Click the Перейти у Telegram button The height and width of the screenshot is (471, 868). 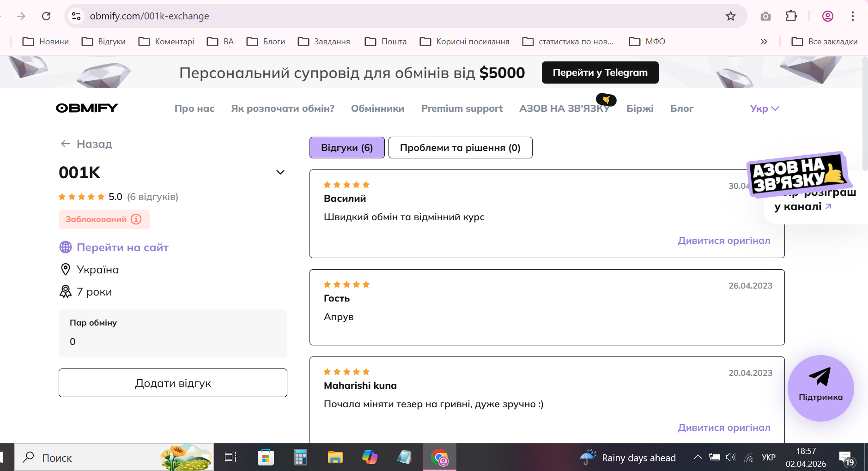click(x=600, y=72)
